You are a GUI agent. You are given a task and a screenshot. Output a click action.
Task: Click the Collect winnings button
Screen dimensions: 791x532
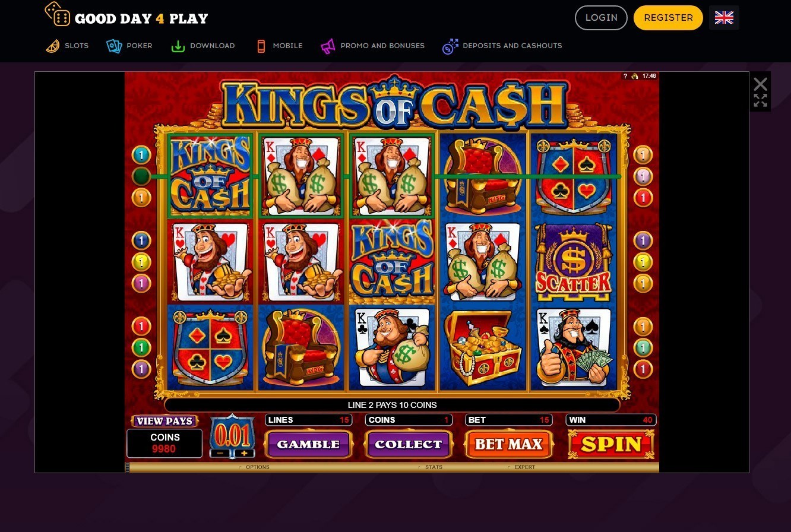[x=409, y=444]
